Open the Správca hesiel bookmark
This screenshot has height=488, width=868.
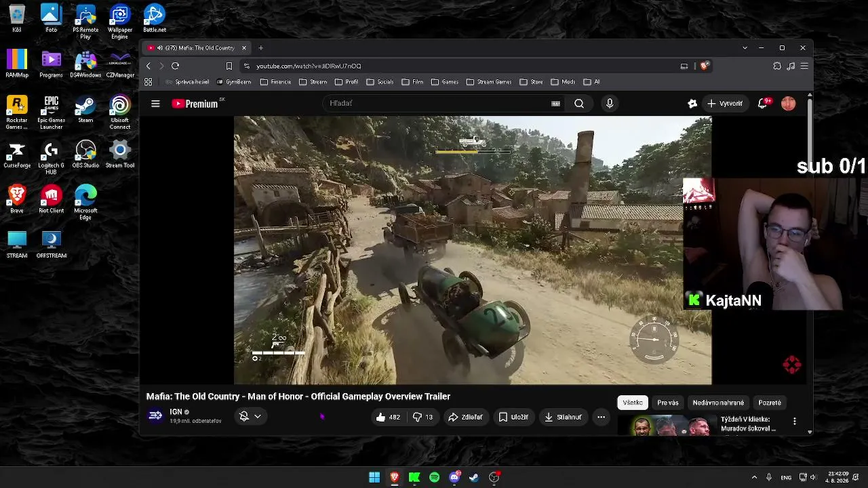[x=188, y=82]
